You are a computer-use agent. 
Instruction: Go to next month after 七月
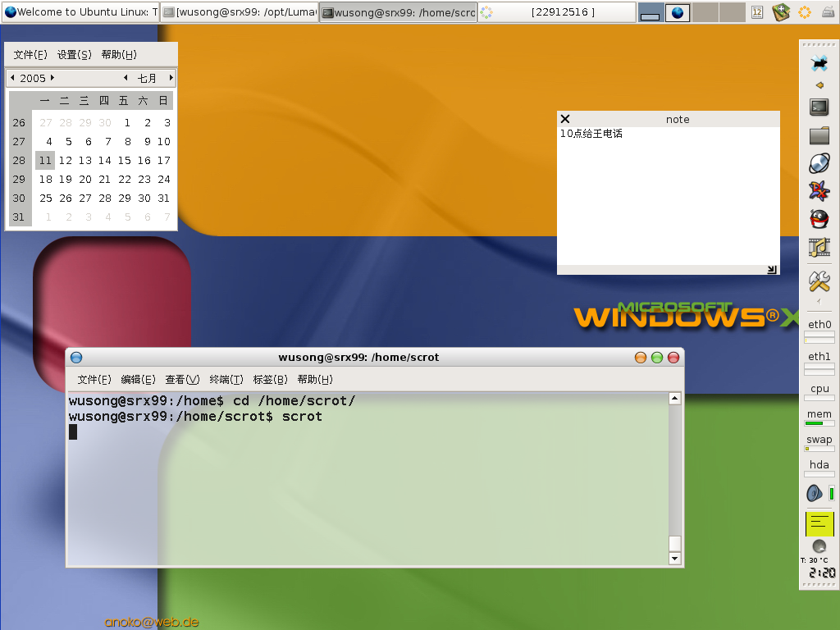171,78
